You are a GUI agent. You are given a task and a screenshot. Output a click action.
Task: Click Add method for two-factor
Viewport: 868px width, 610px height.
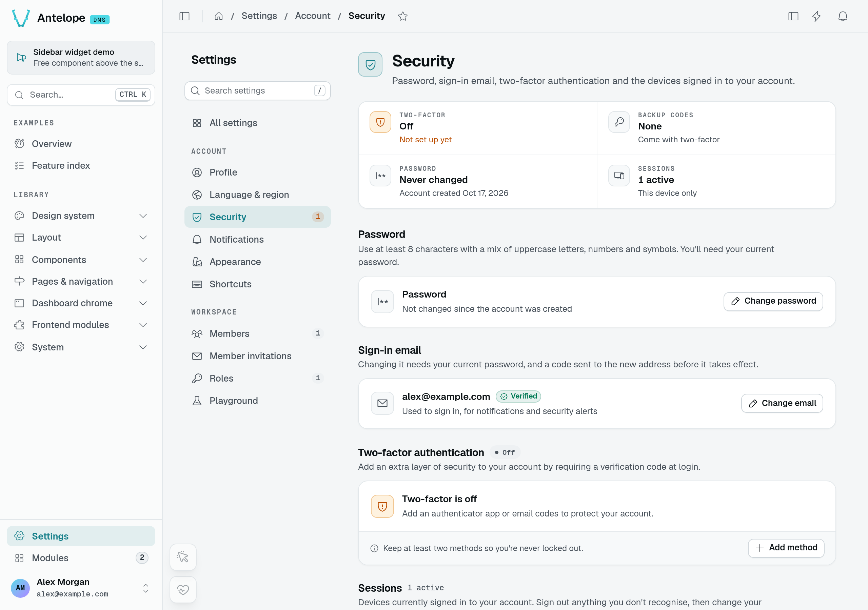(x=786, y=548)
